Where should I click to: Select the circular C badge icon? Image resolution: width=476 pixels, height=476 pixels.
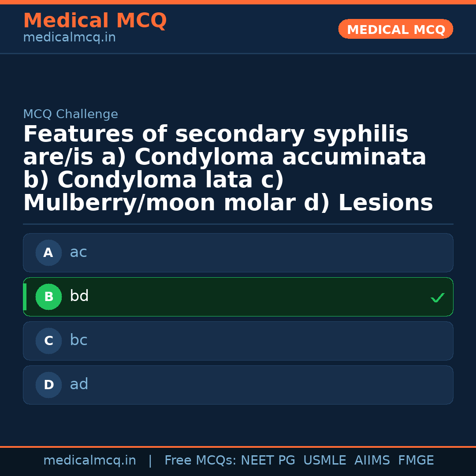click(48, 341)
